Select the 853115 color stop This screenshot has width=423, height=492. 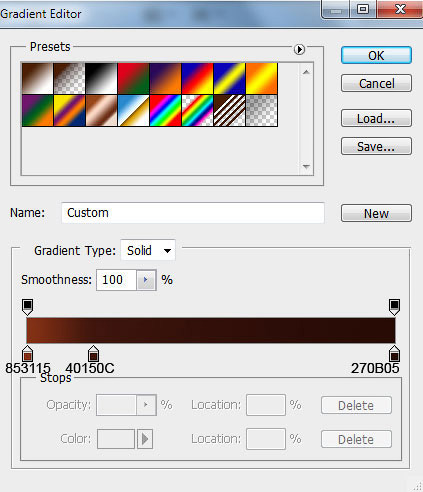(x=27, y=353)
